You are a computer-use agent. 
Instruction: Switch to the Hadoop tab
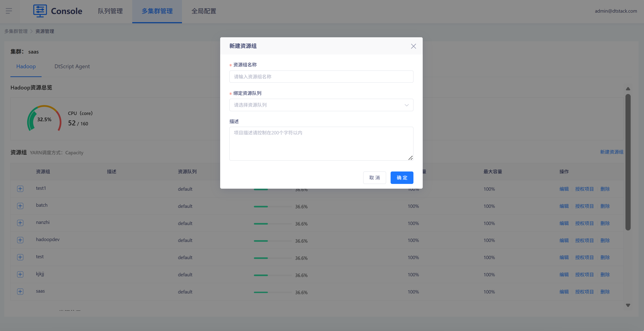26,66
